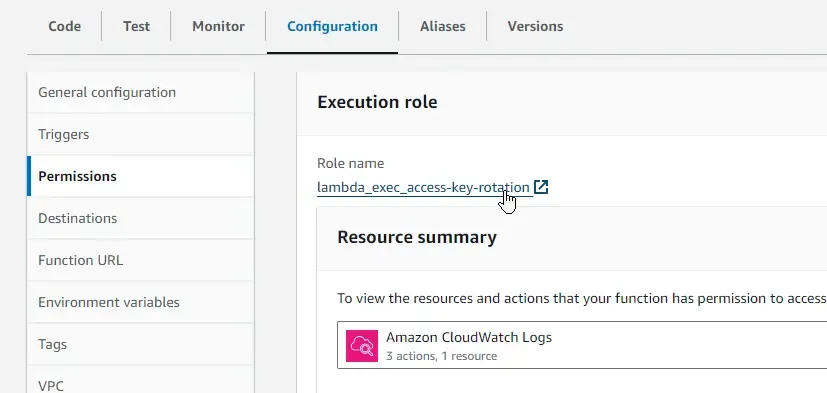The width and height of the screenshot is (827, 393).
Task: Click the Resource summary heading
Action: (x=417, y=237)
